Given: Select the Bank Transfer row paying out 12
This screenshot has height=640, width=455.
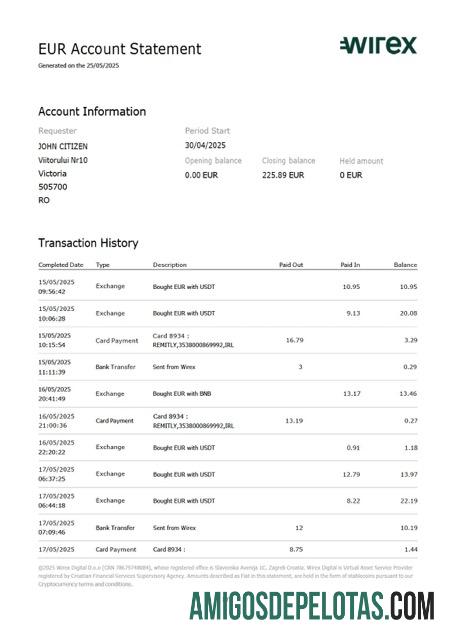Looking at the screenshot, I should coord(228,528).
